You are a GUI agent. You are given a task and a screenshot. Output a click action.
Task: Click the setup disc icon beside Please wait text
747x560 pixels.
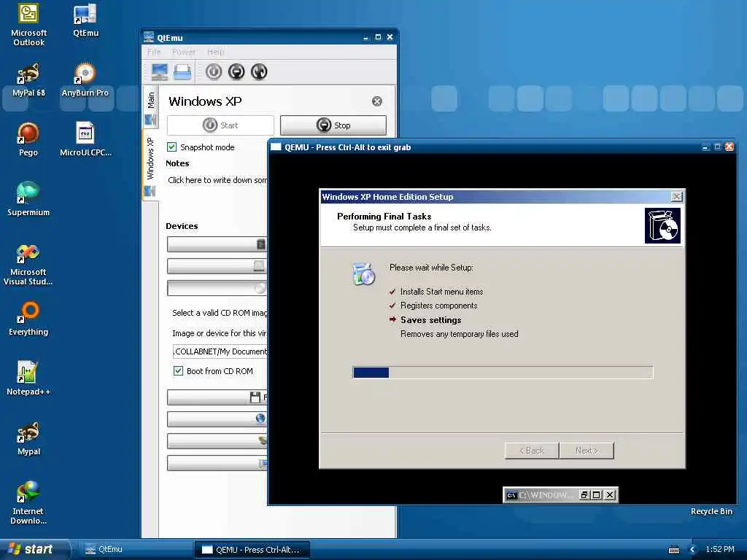(x=364, y=274)
